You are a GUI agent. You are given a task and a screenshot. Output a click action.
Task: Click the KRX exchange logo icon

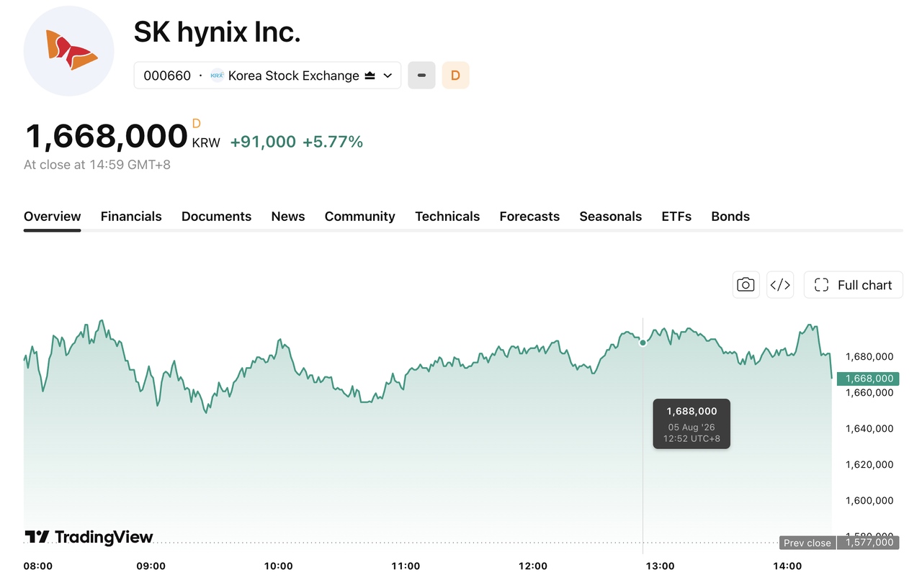[217, 76]
